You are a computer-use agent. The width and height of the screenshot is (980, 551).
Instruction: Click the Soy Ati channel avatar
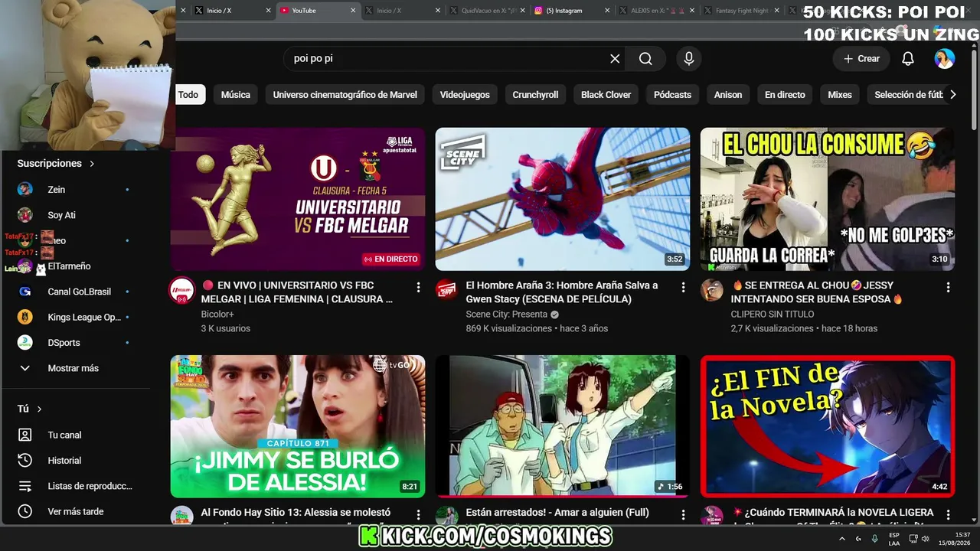(x=25, y=215)
